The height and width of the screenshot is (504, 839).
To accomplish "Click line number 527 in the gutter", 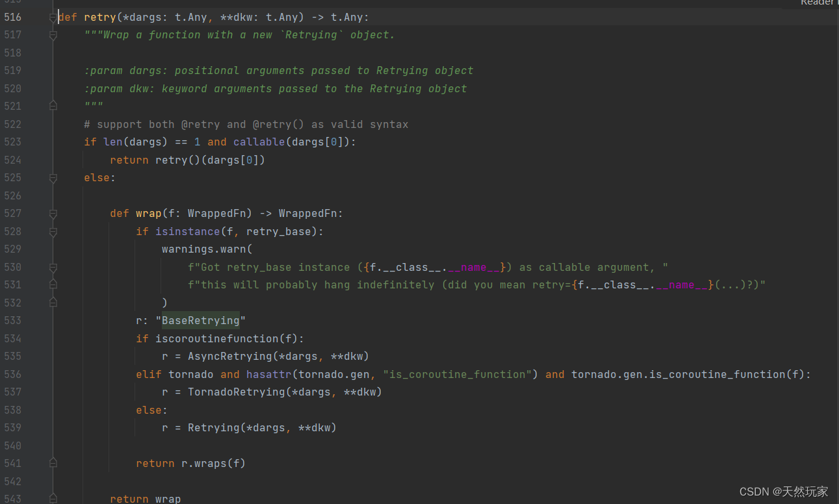I will 13,214.
